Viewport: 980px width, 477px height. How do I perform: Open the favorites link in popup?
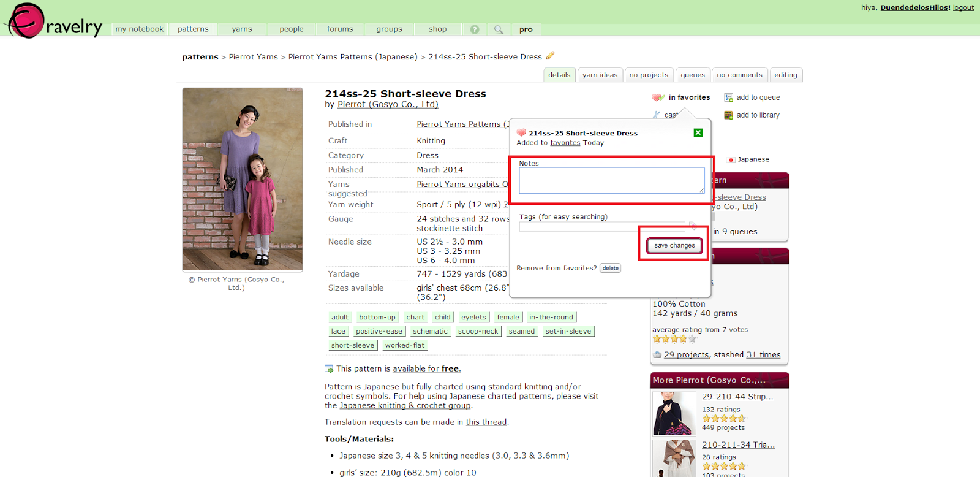pos(565,143)
